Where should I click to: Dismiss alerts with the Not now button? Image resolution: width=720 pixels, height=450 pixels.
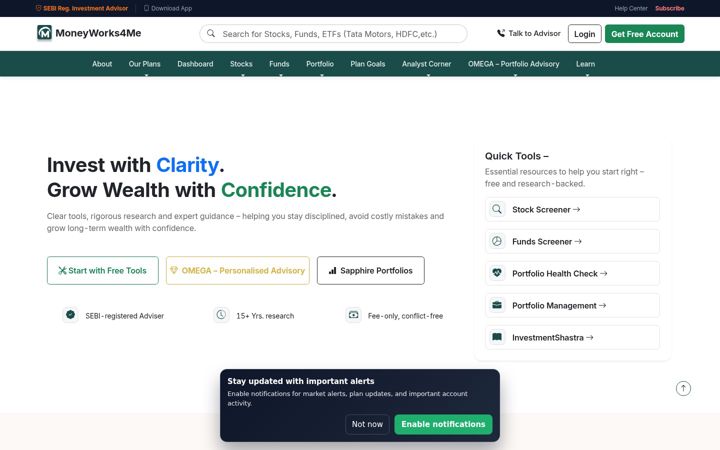point(367,424)
